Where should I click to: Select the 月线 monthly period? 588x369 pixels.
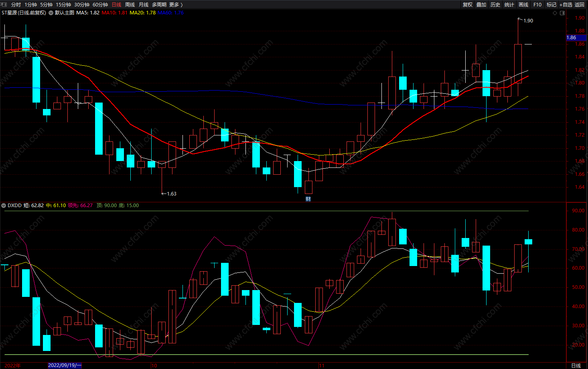point(144,4)
